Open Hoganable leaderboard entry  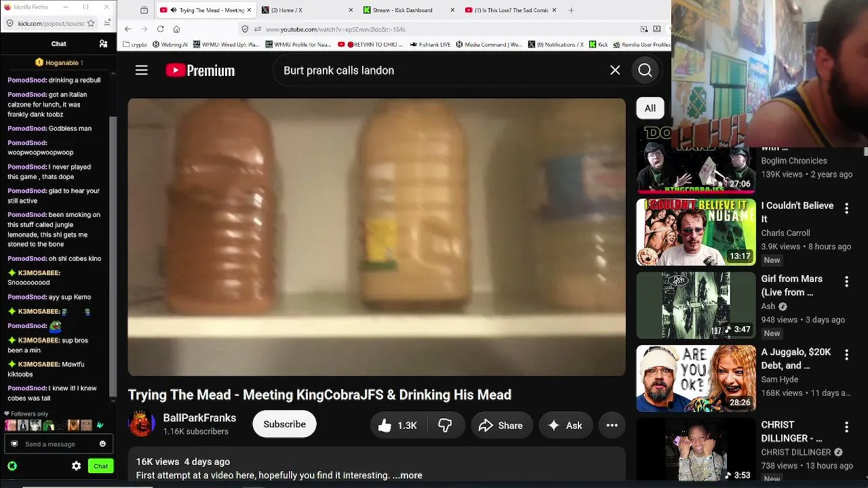58,62
